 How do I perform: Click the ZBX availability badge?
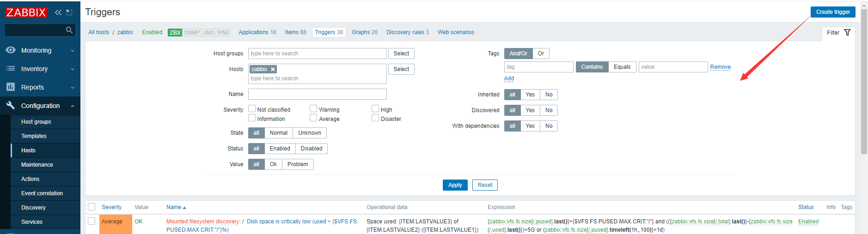pos(175,32)
